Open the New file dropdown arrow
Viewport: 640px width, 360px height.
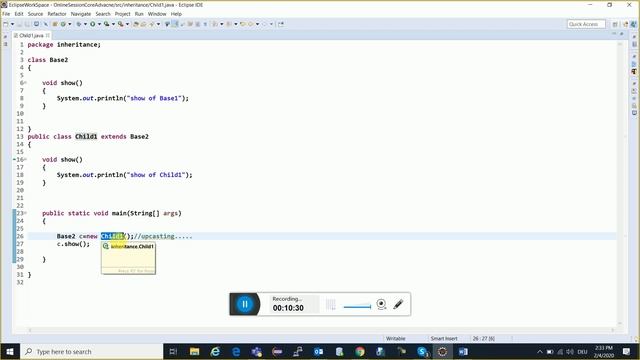12,24
